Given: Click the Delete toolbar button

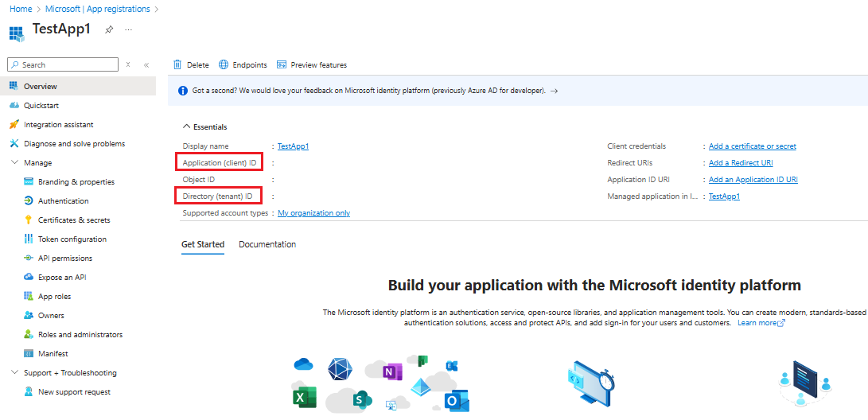Looking at the screenshot, I should pos(191,64).
